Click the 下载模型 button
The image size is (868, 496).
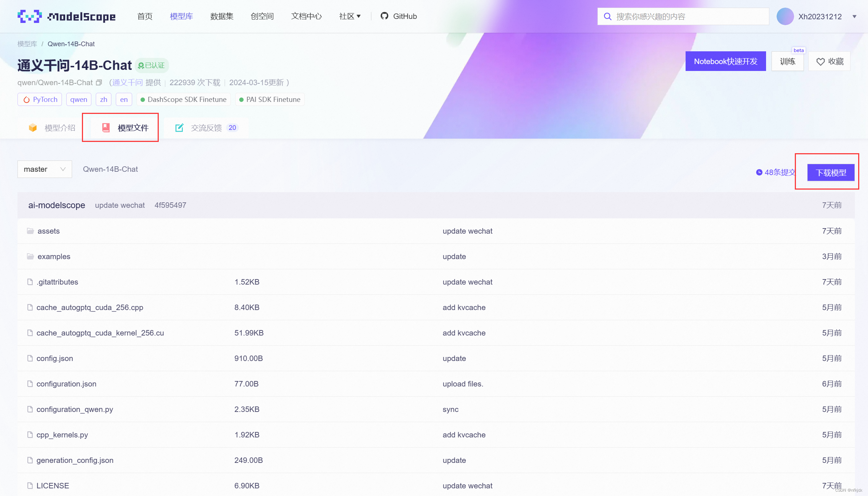(830, 172)
